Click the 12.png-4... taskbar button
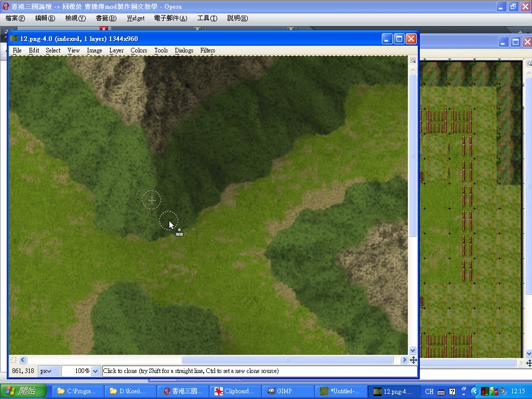This screenshot has width=532, height=399. [x=393, y=391]
